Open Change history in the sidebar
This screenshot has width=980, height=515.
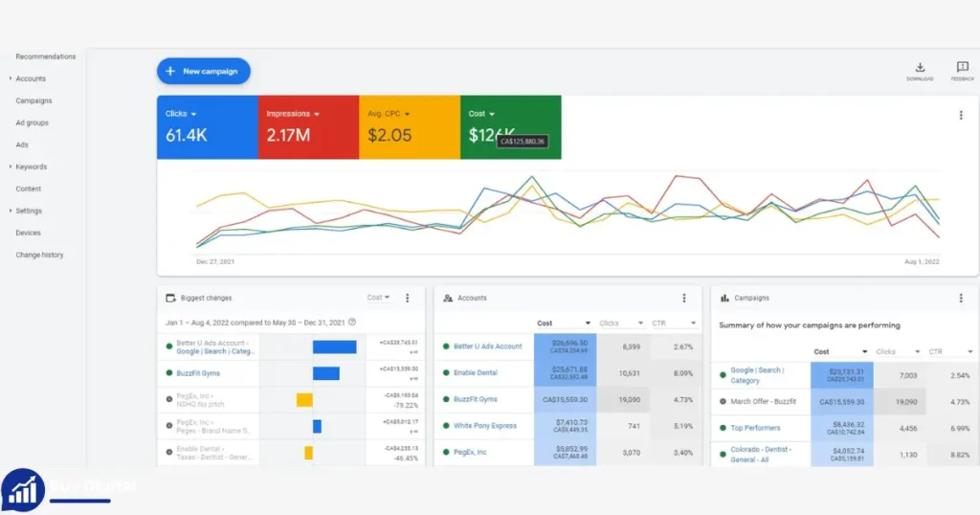coord(39,255)
